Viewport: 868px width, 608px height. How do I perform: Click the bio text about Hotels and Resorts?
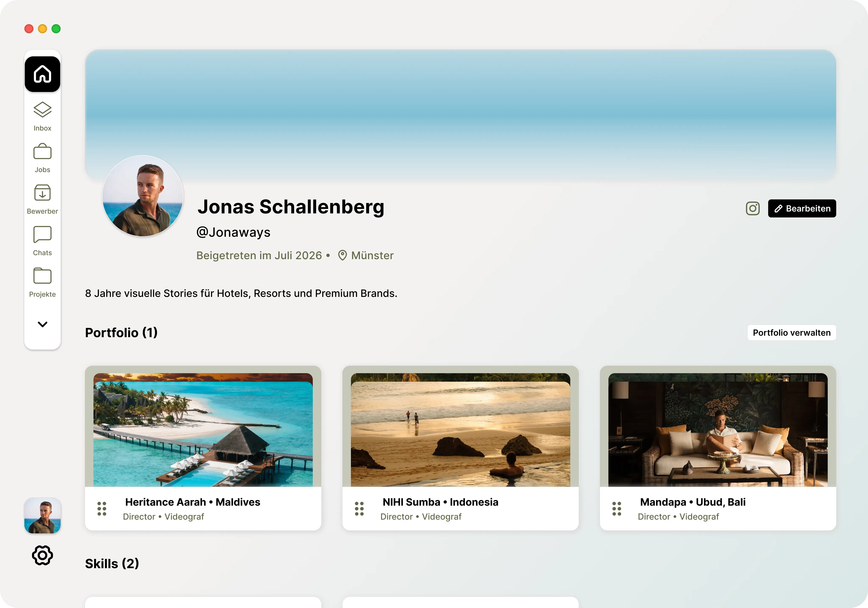(x=241, y=294)
